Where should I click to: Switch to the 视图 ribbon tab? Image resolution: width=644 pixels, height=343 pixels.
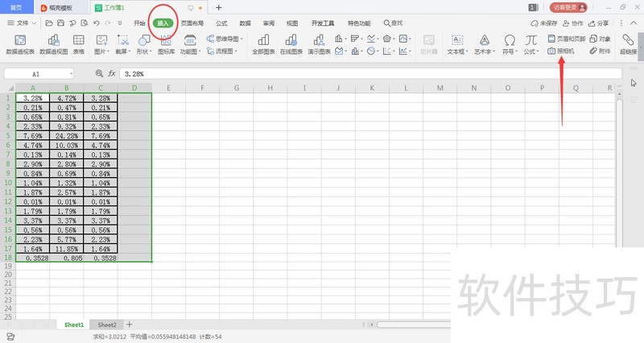[x=292, y=23]
